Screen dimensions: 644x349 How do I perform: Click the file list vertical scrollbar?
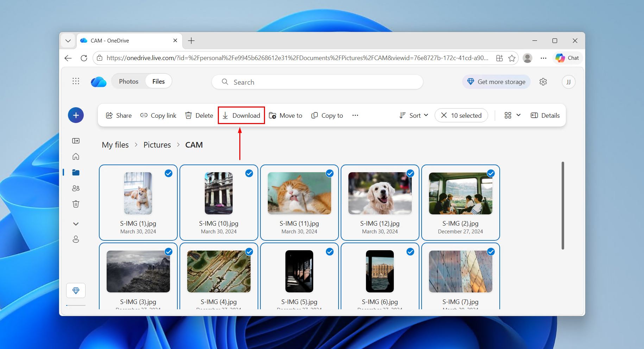(x=563, y=206)
